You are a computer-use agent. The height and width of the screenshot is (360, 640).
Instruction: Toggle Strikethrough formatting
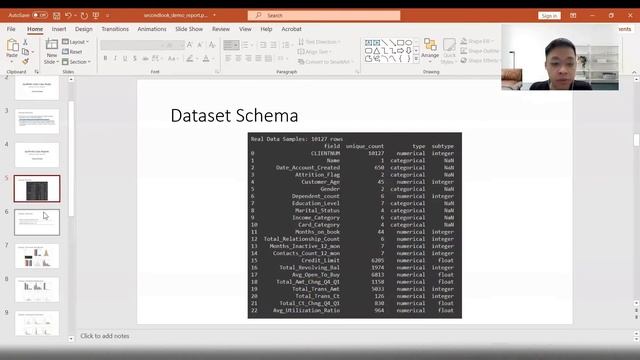coord(145,59)
